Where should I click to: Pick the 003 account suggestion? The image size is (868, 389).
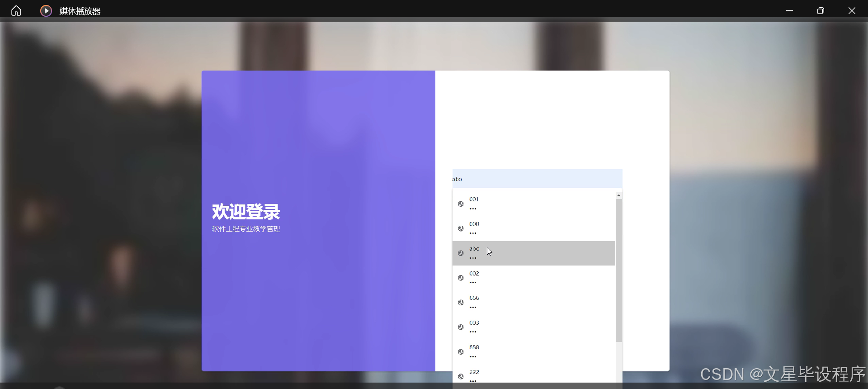[534, 327]
